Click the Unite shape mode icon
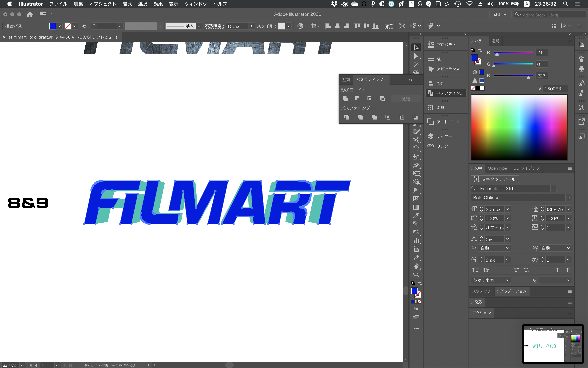Image resolution: width=588 pixels, height=368 pixels. pyautogui.click(x=345, y=99)
